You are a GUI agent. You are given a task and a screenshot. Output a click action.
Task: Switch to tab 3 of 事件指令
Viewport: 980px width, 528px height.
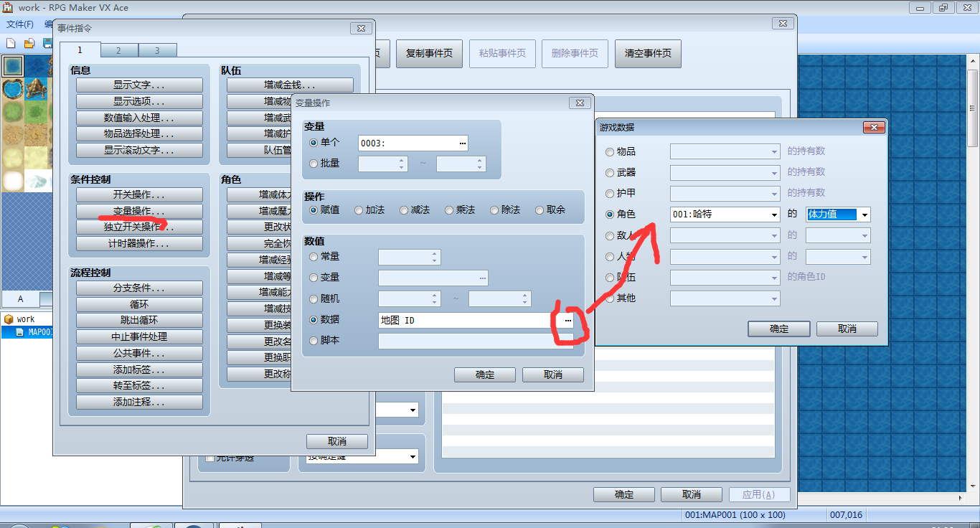pos(157,51)
